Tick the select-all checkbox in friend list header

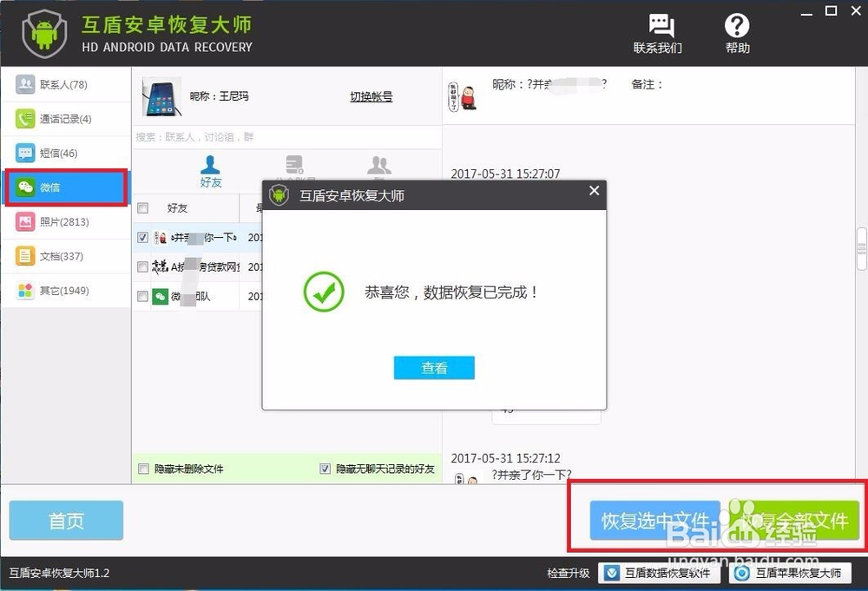tap(142, 208)
